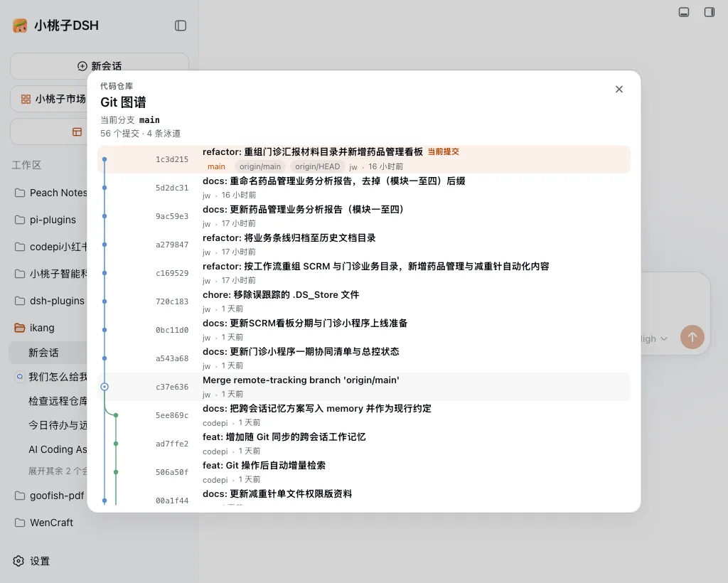Click the merge node circle for c37e636
The image size is (728, 583).
[105, 387]
